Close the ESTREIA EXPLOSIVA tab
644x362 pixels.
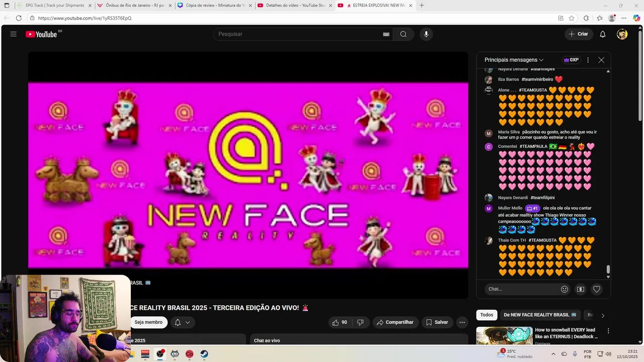click(x=411, y=6)
